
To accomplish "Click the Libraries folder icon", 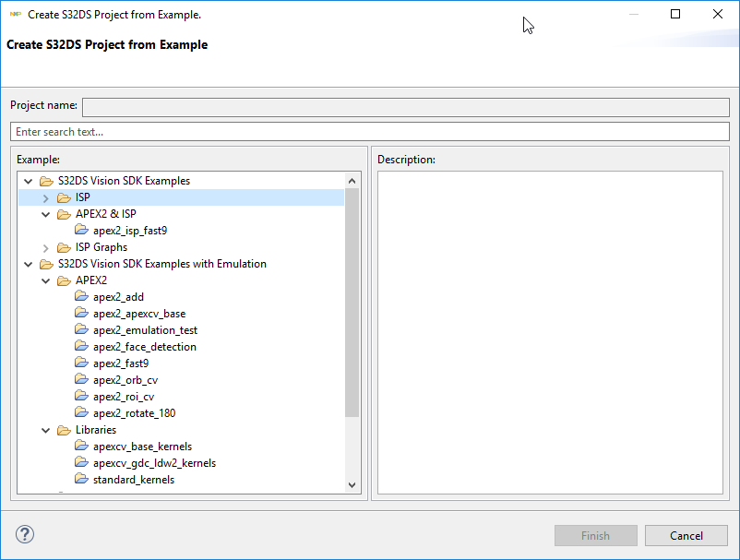I will (x=64, y=430).
